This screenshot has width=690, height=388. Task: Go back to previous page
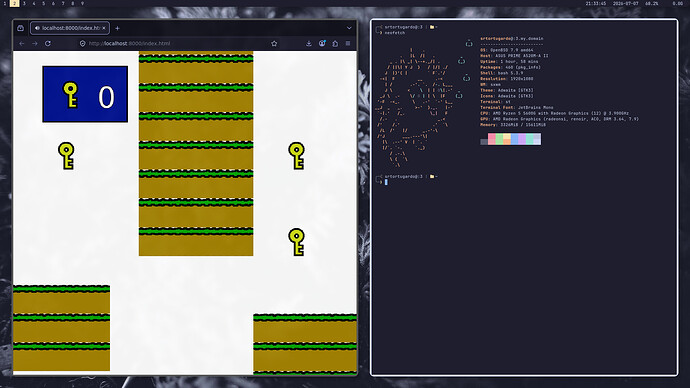22,44
